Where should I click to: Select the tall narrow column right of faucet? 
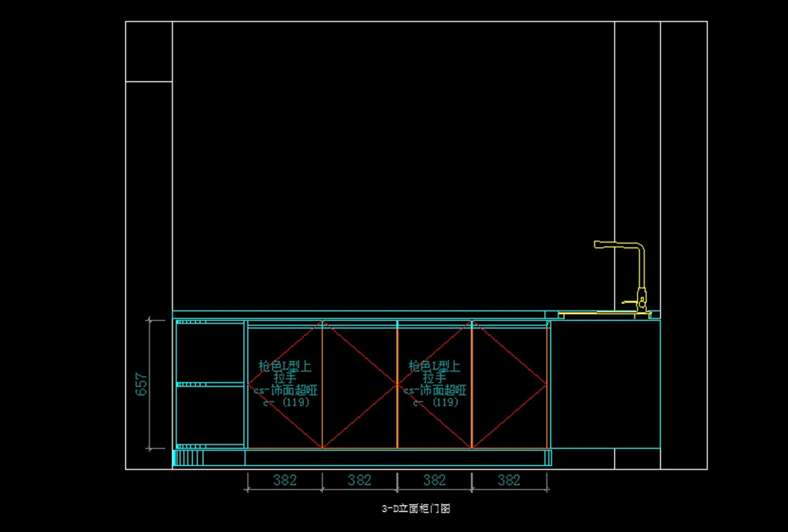[x=637, y=131]
